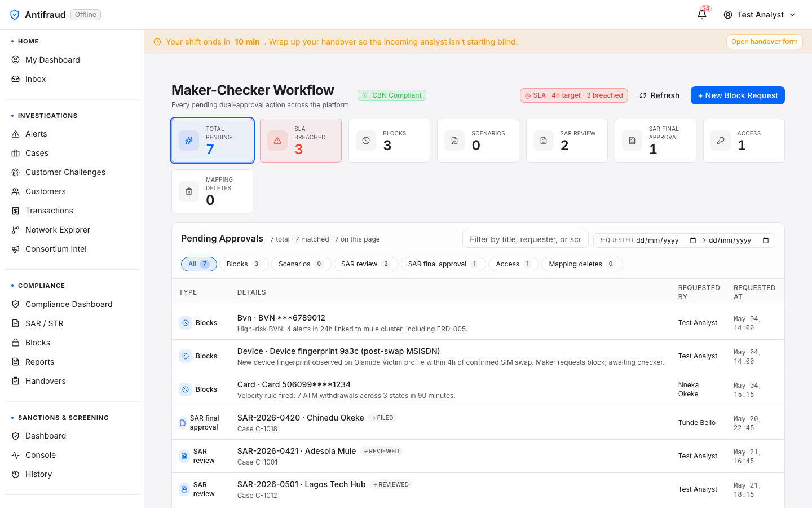Click Open handover form button
This screenshot has width=812, height=508.
coord(765,42)
